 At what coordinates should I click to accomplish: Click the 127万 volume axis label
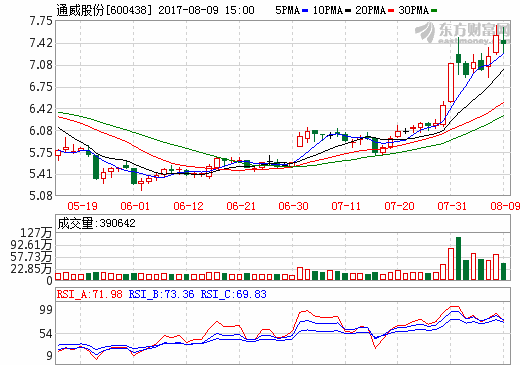36,233
